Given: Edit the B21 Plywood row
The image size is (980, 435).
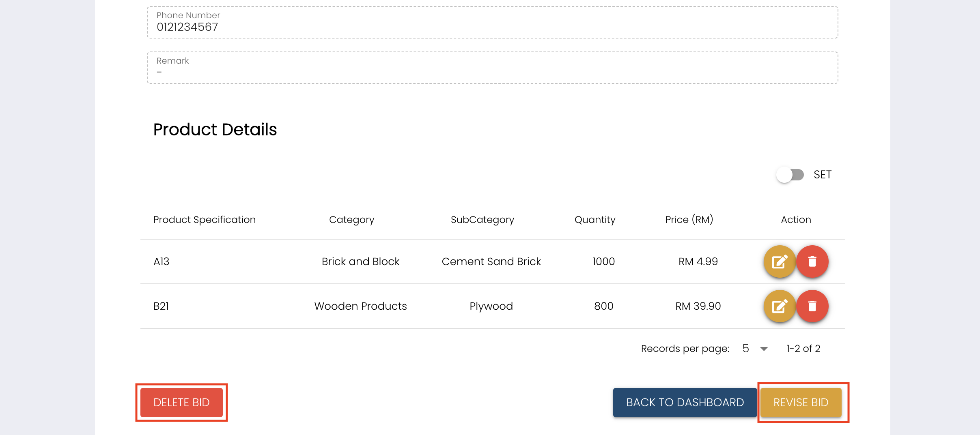Looking at the screenshot, I should click(780, 306).
